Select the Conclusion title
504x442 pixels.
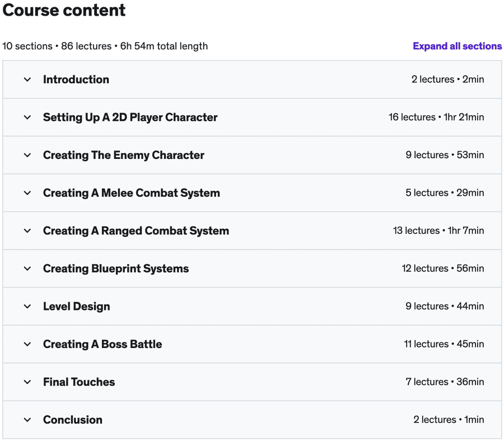click(x=73, y=420)
